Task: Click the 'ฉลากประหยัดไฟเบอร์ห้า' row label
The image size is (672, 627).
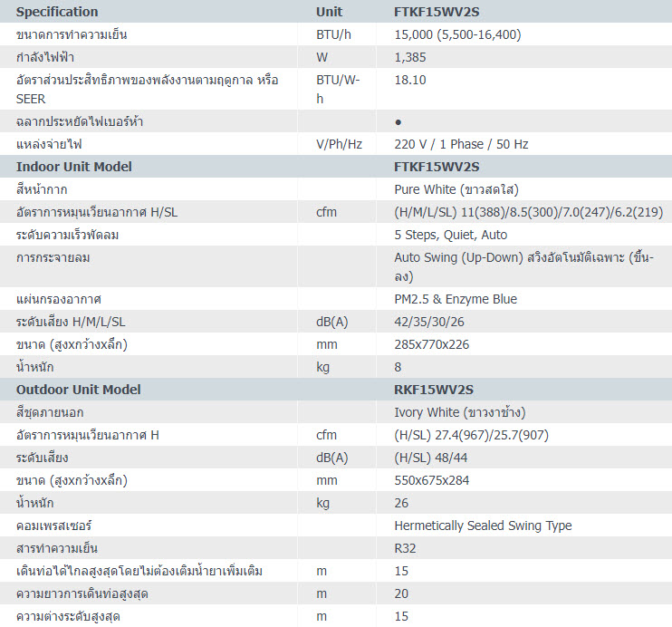Action: 80,122
